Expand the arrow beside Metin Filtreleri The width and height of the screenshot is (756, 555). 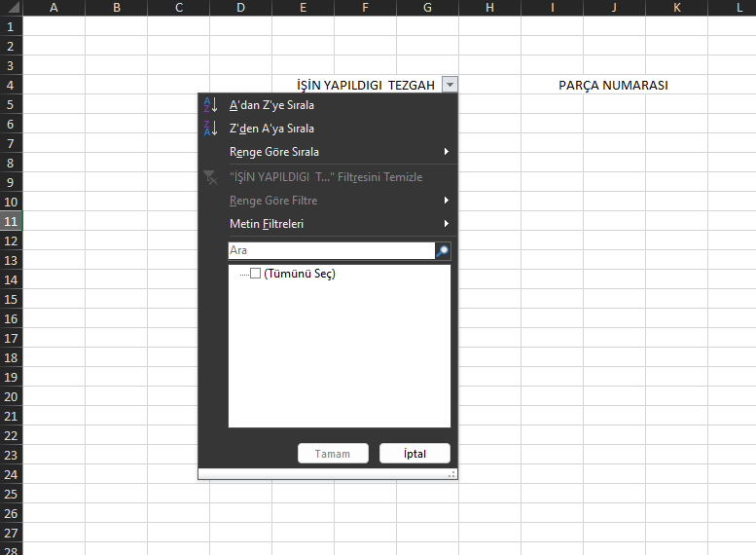point(447,223)
